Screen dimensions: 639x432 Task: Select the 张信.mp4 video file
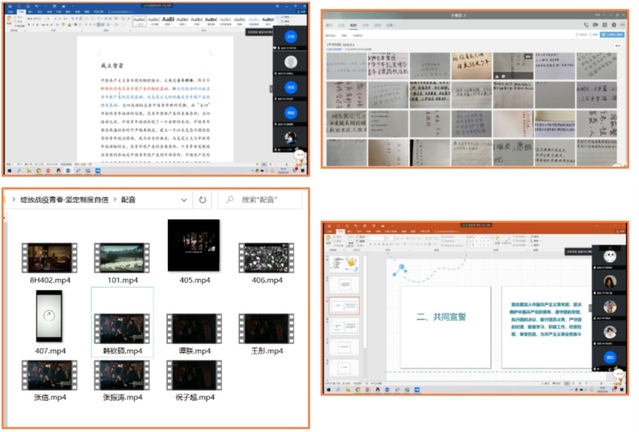point(50,375)
